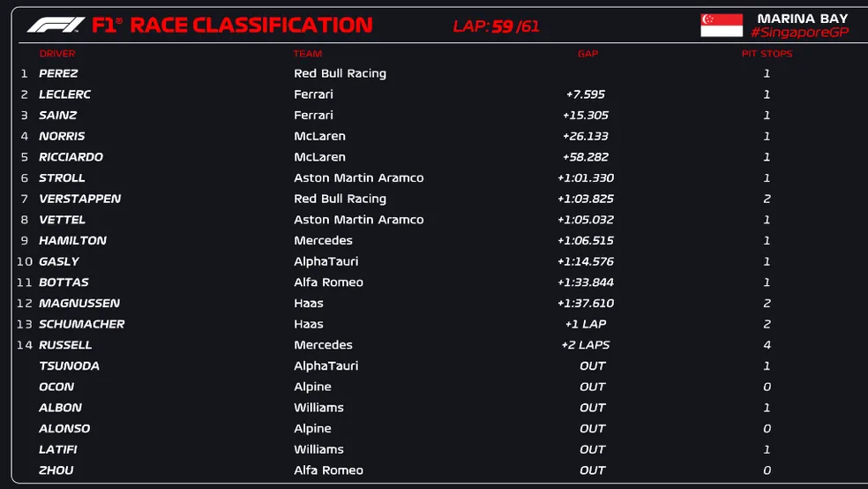868x489 pixels.
Task: Select ZHOU's Alfa Romeo team entry
Action: [x=328, y=470]
